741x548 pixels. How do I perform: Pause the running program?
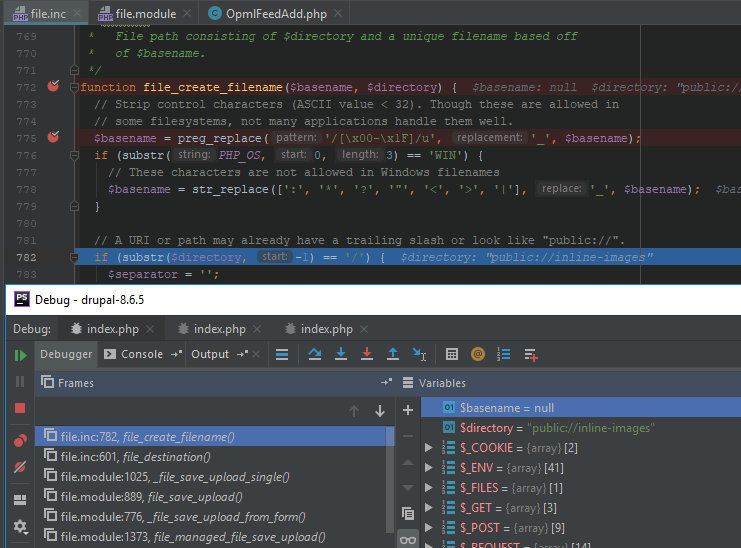tap(20, 381)
